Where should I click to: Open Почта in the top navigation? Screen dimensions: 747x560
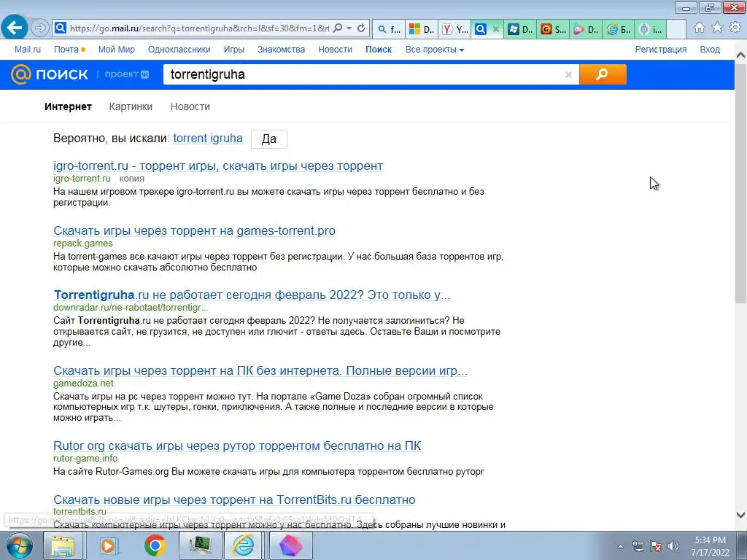(x=66, y=50)
